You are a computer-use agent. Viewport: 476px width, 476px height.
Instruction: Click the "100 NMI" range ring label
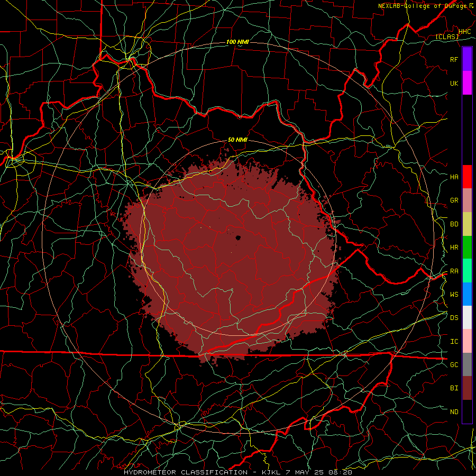click(237, 42)
